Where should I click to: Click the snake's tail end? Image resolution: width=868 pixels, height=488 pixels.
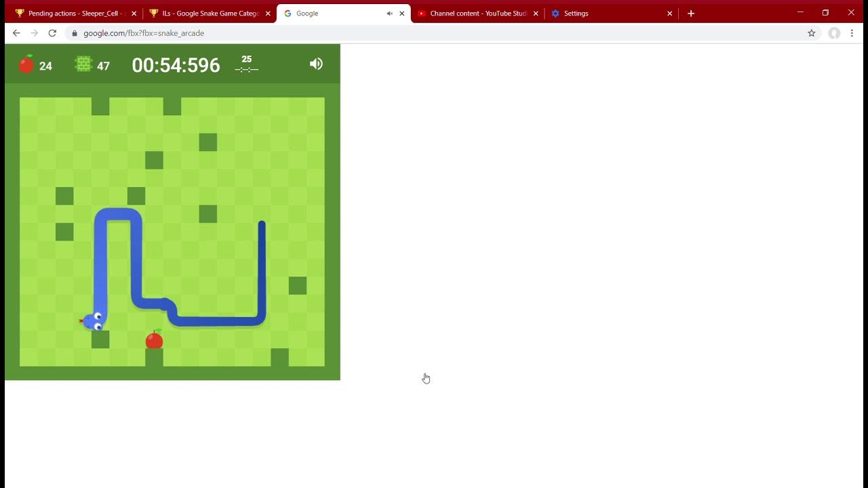click(x=262, y=224)
